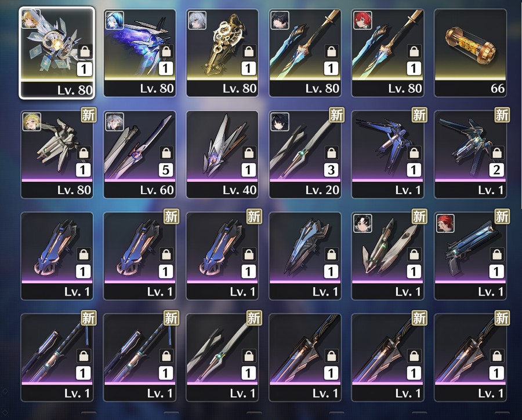Click the red-haired character avatar on Lv. 80 sword
This screenshot has width=522, height=420.
pyautogui.click(x=362, y=20)
